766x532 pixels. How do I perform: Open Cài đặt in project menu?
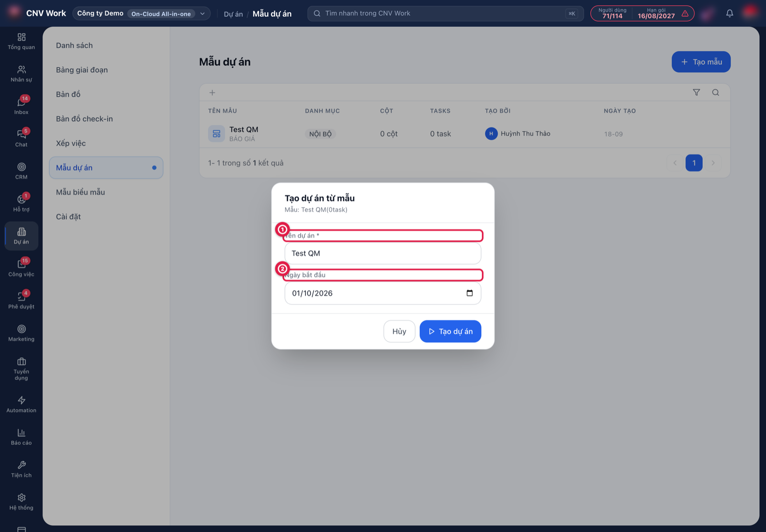click(x=106, y=216)
